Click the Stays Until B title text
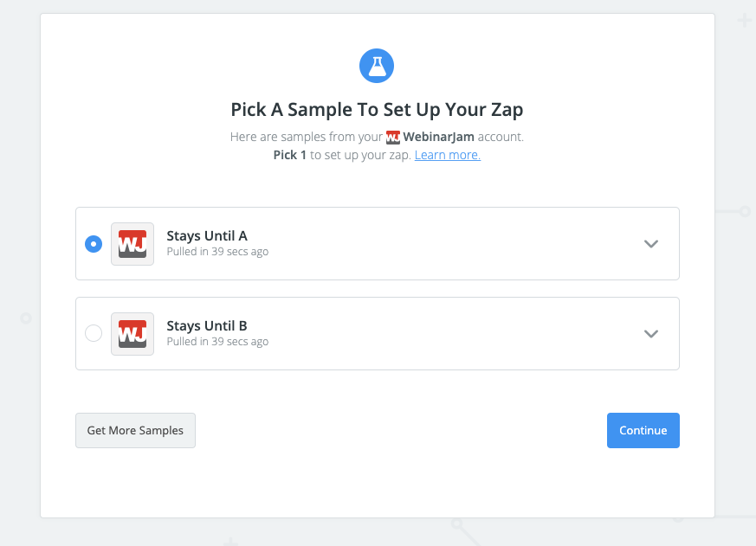This screenshot has height=546, width=756. click(207, 325)
